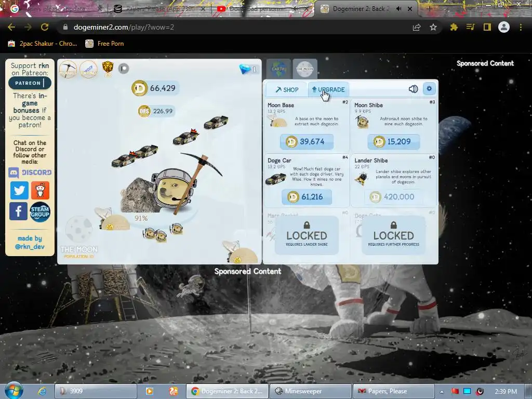Buy Moon Shibe for 15,209
The height and width of the screenshot is (399, 532).
(394, 142)
